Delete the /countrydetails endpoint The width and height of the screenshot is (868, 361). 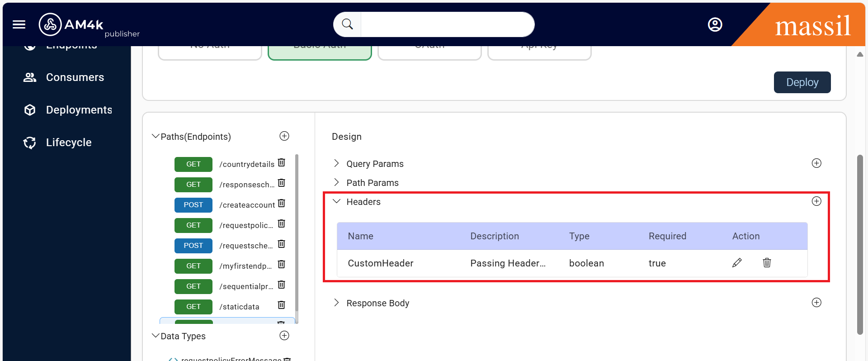coord(281,163)
